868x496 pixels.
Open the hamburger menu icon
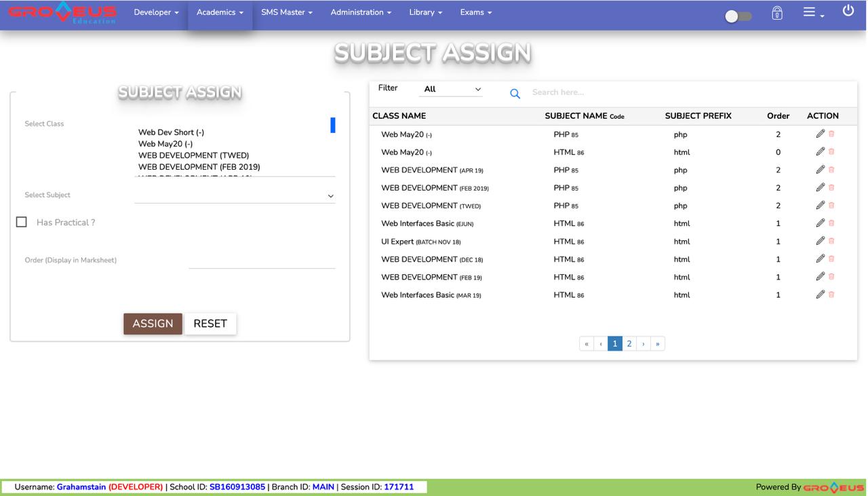pos(812,12)
